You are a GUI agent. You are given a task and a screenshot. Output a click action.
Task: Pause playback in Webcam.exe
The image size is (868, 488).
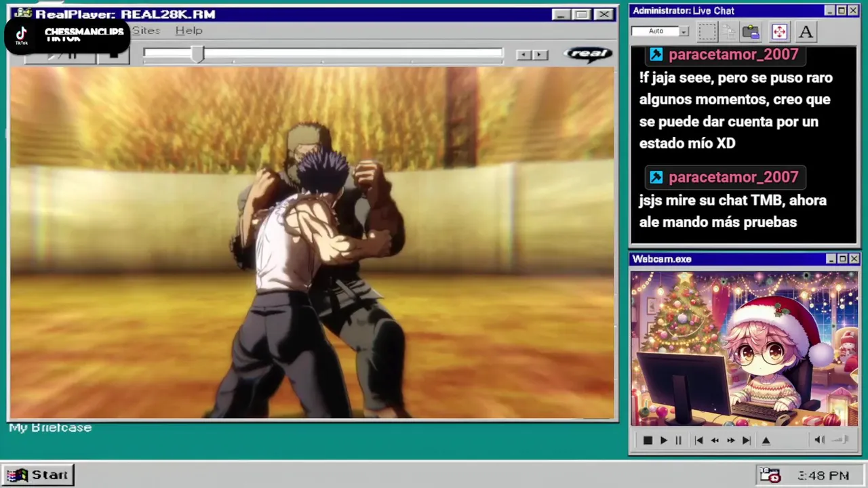pyautogui.click(x=678, y=441)
